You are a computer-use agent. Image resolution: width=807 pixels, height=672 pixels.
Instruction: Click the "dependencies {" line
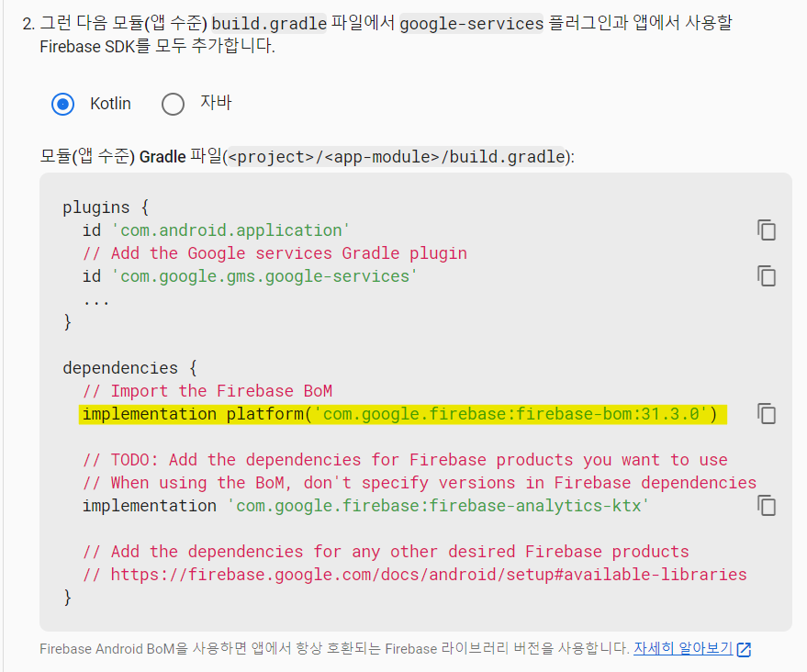[x=129, y=368]
